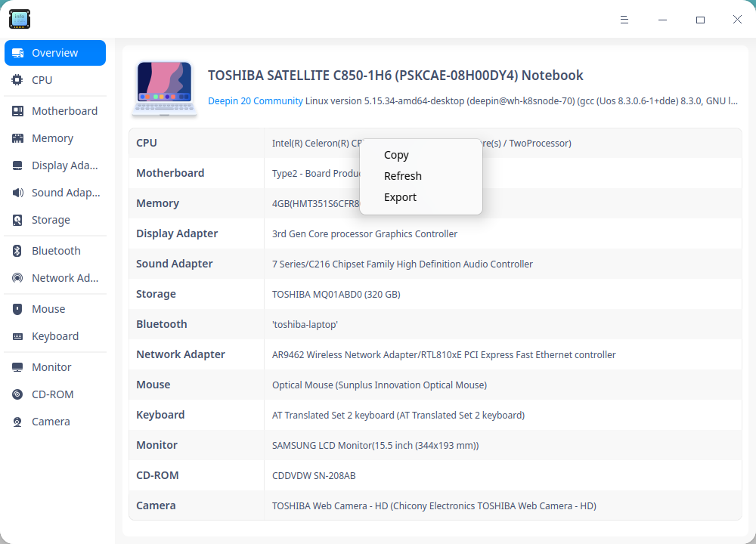This screenshot has height=544, width=756.
Task: Click the Overview sidebar icon
Action: pos(18,53)
